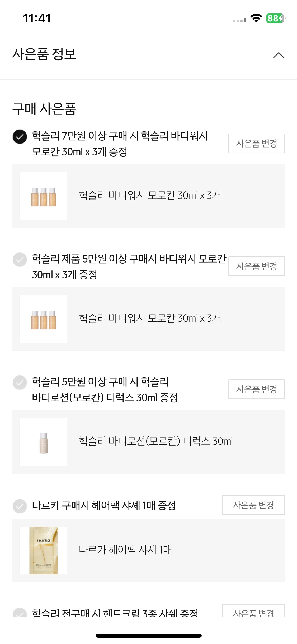Check the 헉슬리 제품 5만원 이상 gift checkbox

[x=20, y=260]
